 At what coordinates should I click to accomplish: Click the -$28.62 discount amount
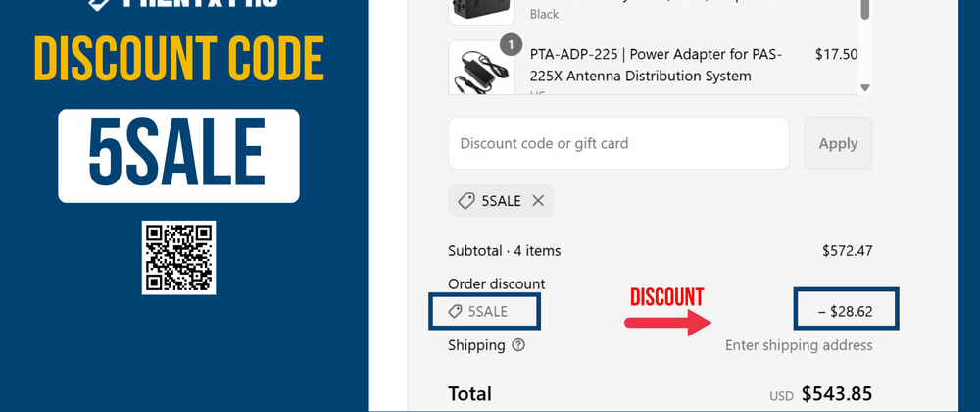pos(845,312)
